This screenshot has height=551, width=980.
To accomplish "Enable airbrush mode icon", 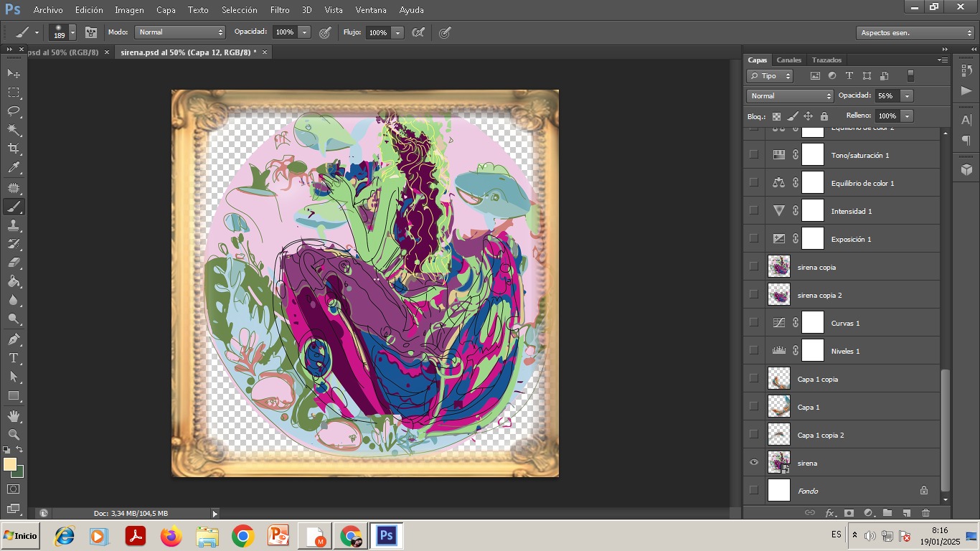I will click(x=418, y=32).
